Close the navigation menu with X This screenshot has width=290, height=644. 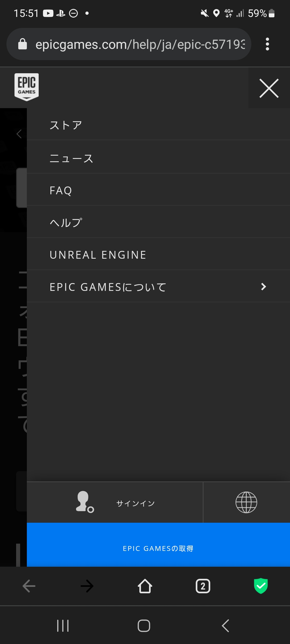(x=269, y=88)
